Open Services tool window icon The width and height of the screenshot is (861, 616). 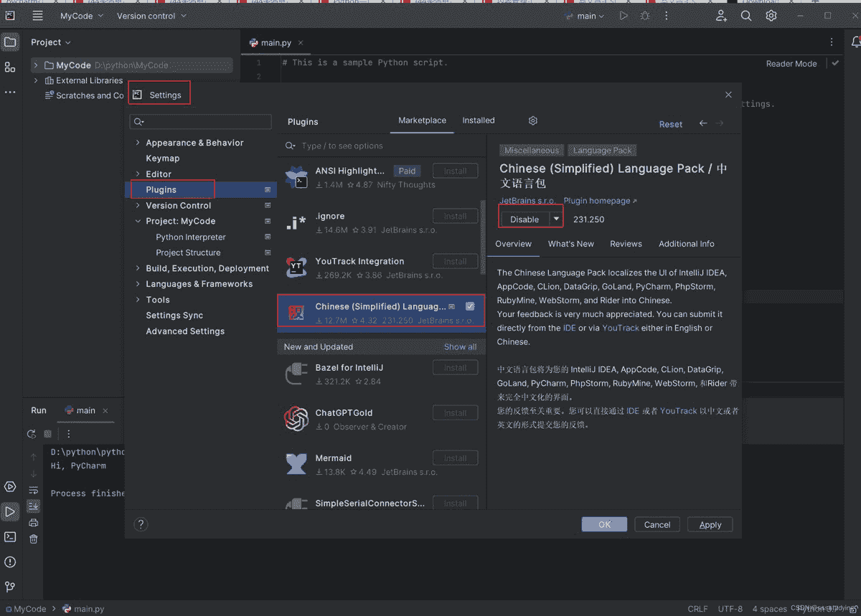10,487
